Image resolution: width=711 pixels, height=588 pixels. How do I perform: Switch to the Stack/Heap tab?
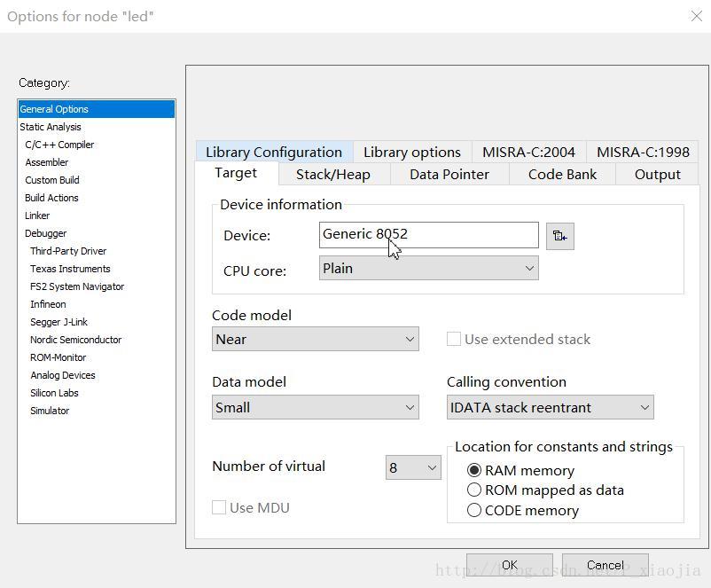tap(332, 174)
